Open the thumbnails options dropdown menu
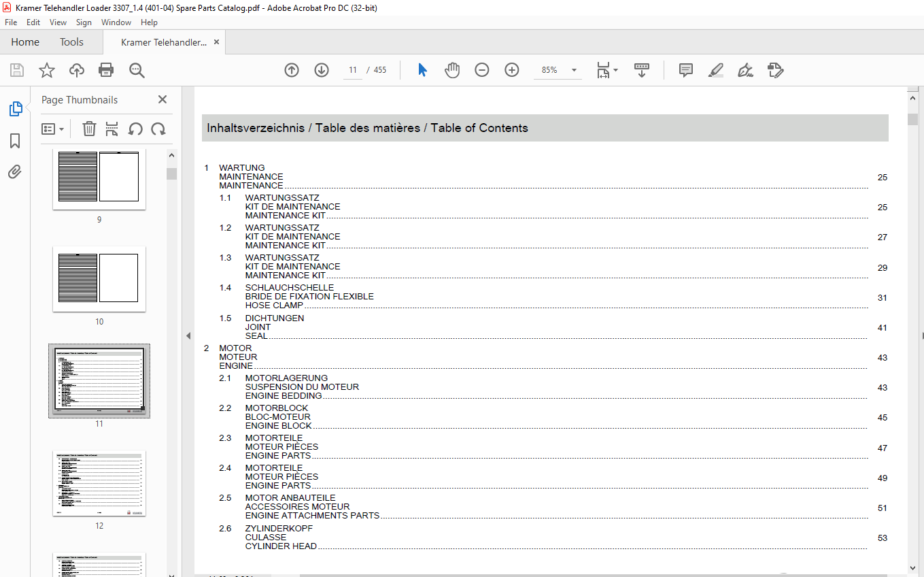Image resolution: width=924 pixels, height=577 pixels. [x=53, y=129]
